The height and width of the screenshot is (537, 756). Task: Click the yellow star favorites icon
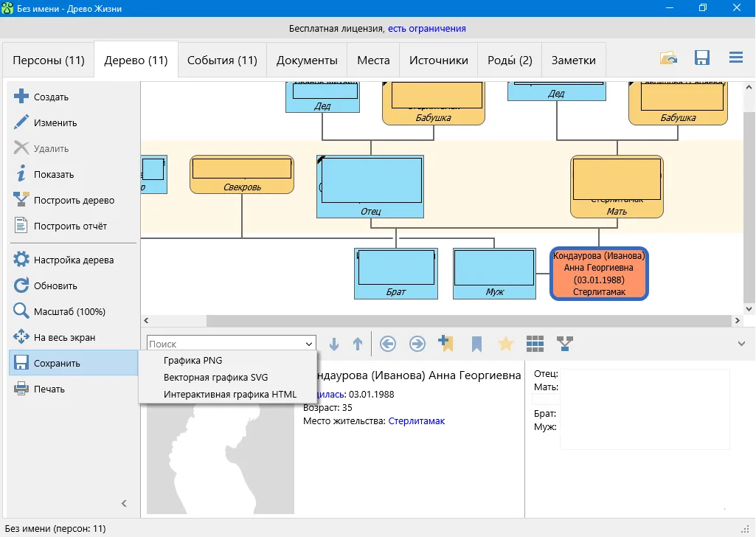click(x=505, y=344)
